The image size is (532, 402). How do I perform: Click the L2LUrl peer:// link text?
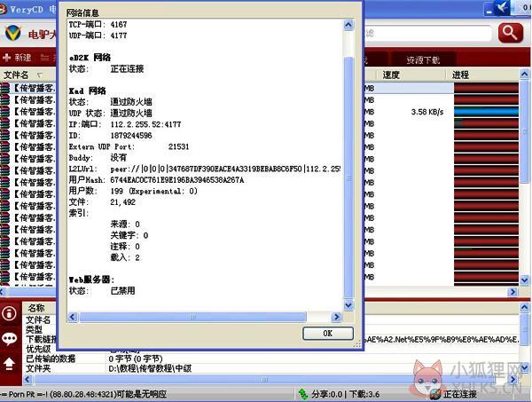point(225,169)
